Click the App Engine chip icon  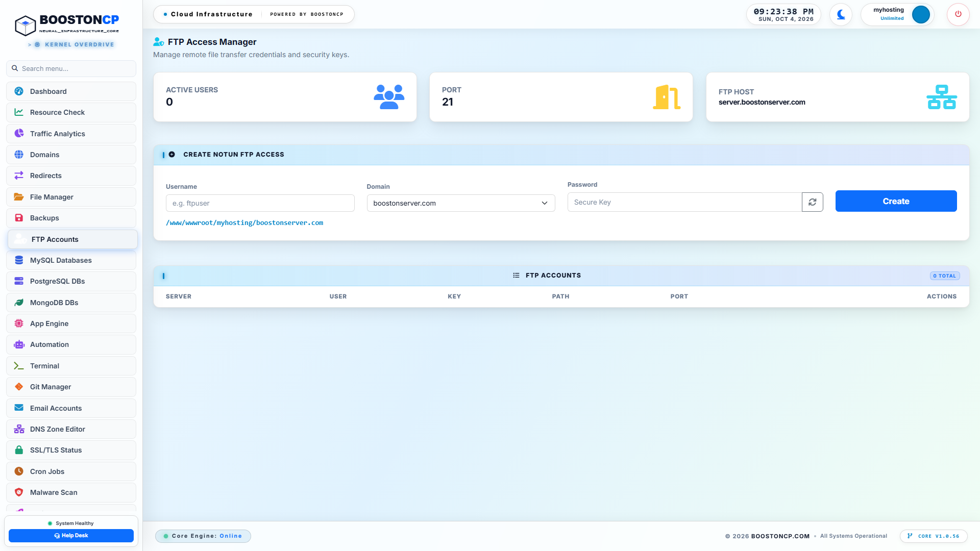tap(19, 323)
